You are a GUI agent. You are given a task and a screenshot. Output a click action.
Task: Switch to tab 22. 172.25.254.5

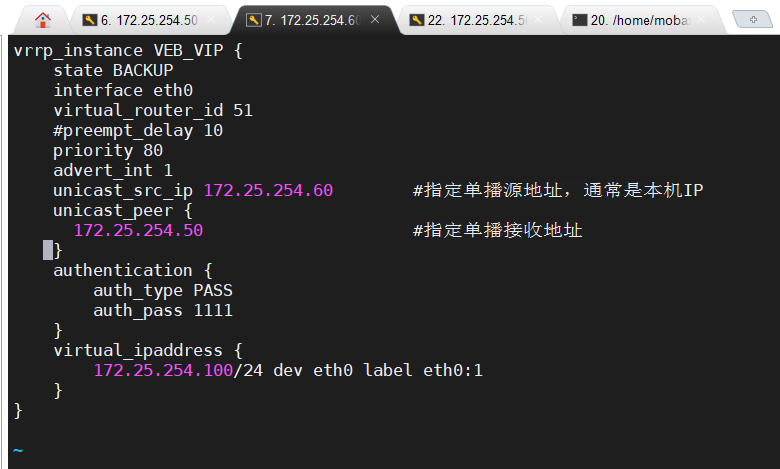[x=477, y=20]
